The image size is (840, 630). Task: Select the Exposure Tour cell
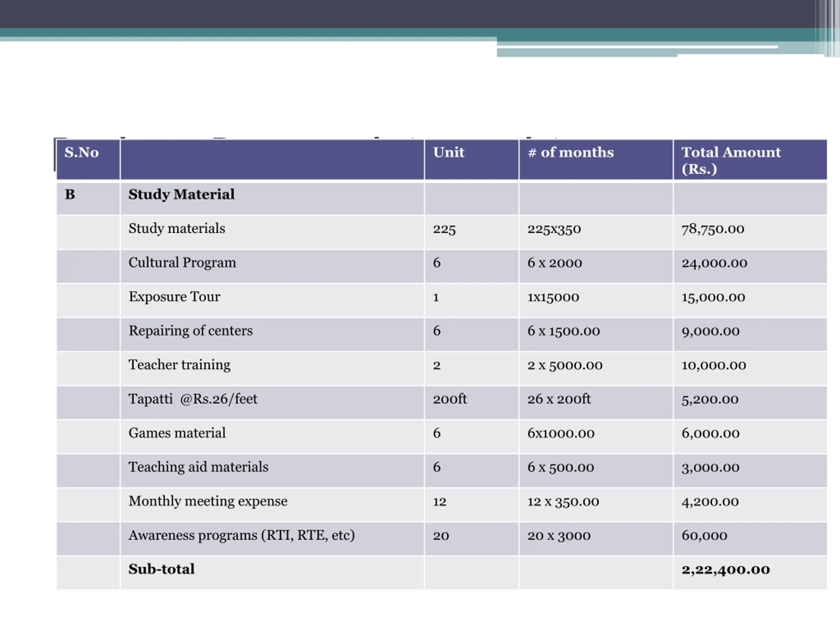tap(174, 297)
